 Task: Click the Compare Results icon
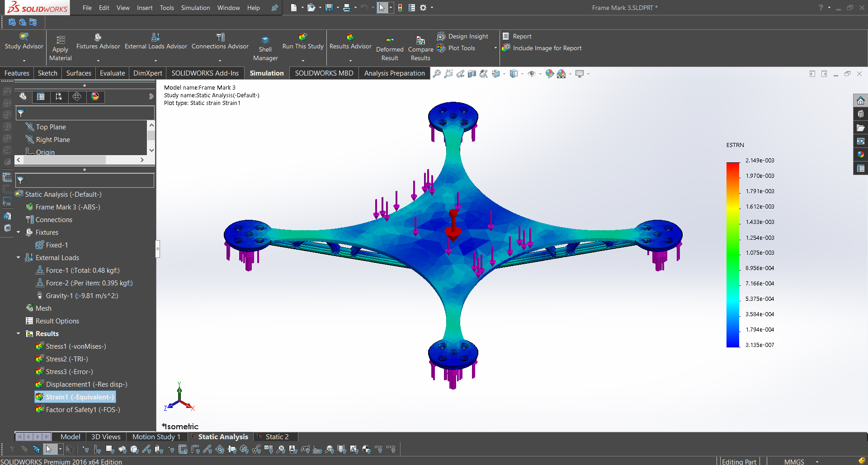click(420, 40)
